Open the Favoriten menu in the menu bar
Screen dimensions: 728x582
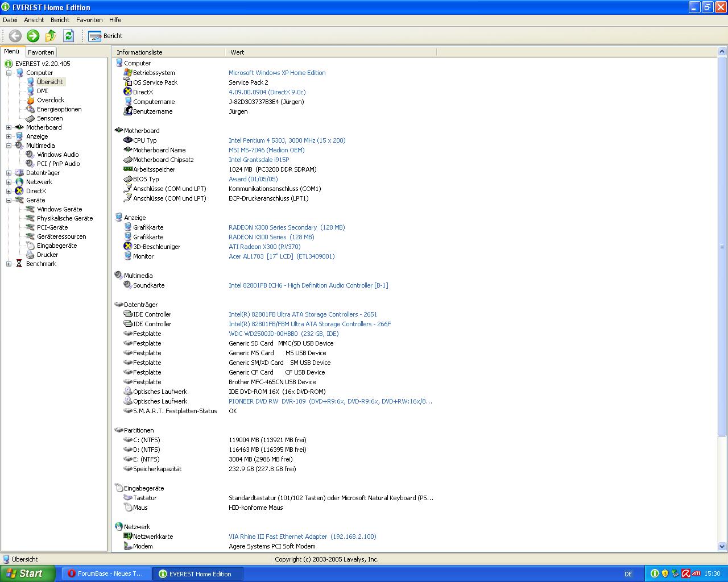click(89, 20)
